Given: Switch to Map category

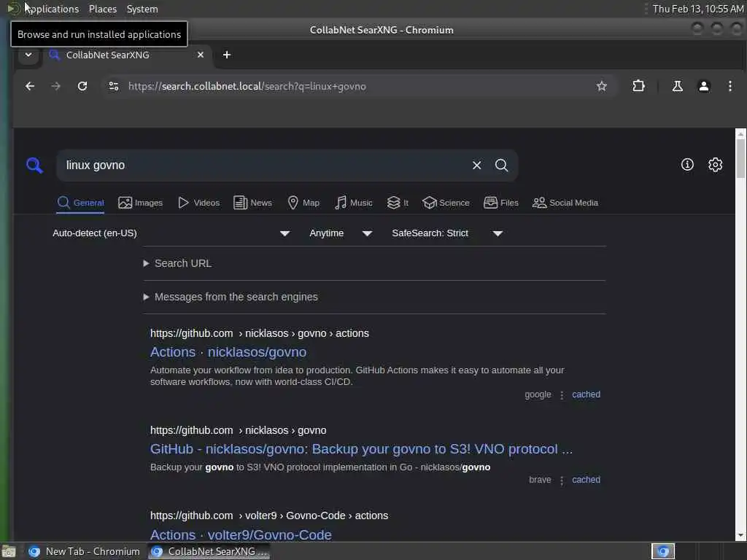Looking at the screenshot, I should 303,203.
